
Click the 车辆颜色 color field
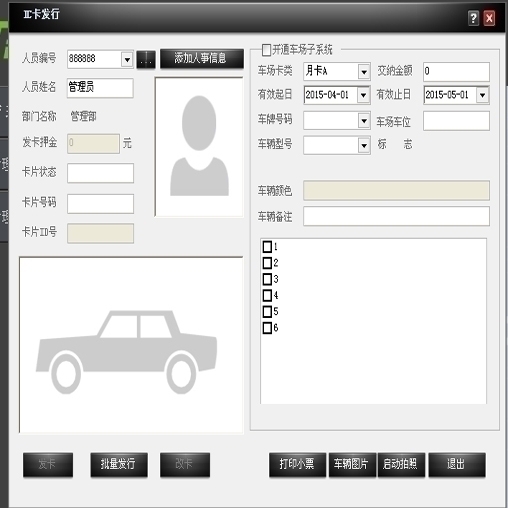(x=396, y=191)
